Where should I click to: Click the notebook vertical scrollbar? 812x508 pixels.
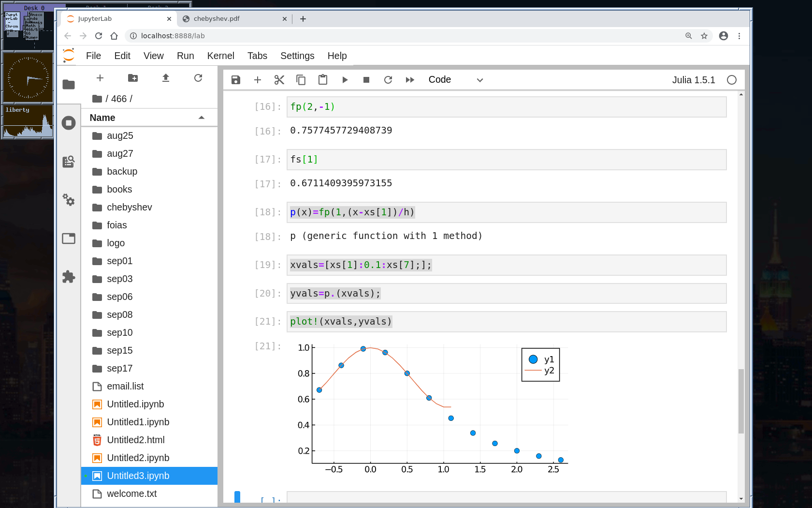741,401
